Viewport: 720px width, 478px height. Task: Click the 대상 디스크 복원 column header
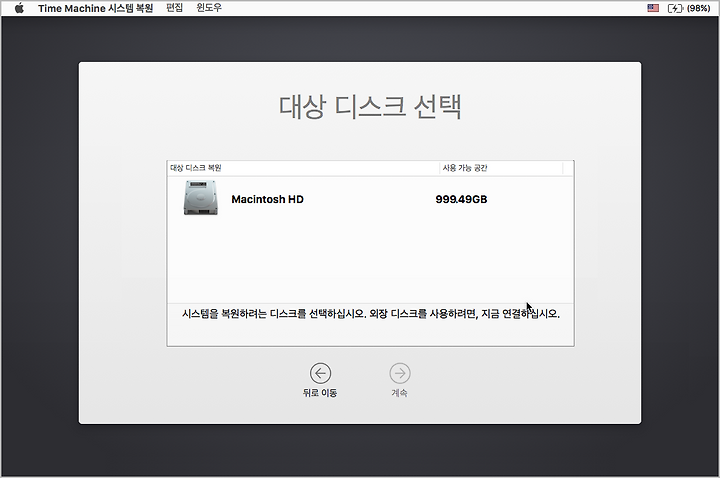(x=196, y=168)
